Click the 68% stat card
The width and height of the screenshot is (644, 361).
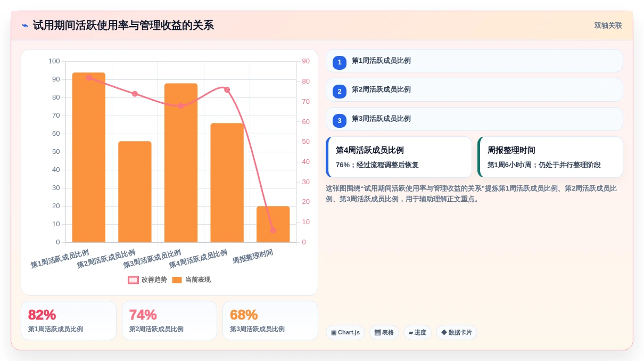[x=270, y=321]
